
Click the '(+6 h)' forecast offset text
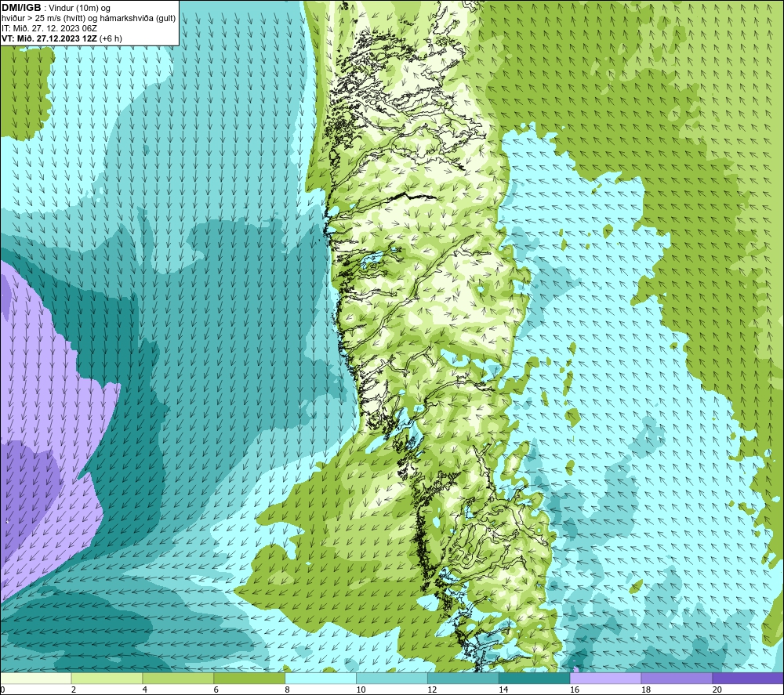point(111,38)
